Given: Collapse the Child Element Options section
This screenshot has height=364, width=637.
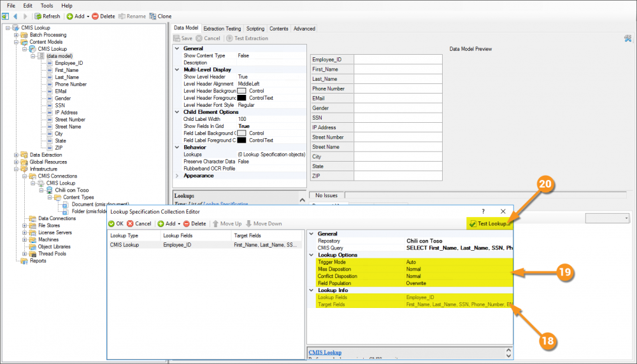Looking at the screenshot, I should pyautogui.click(x=177, y=112).
